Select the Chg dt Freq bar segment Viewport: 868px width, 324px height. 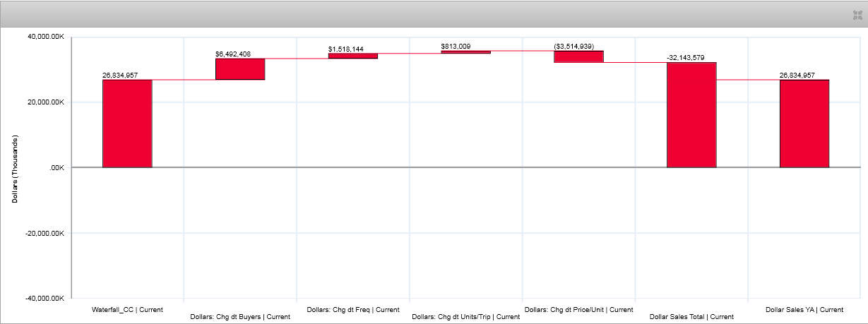tap(352, 56)
